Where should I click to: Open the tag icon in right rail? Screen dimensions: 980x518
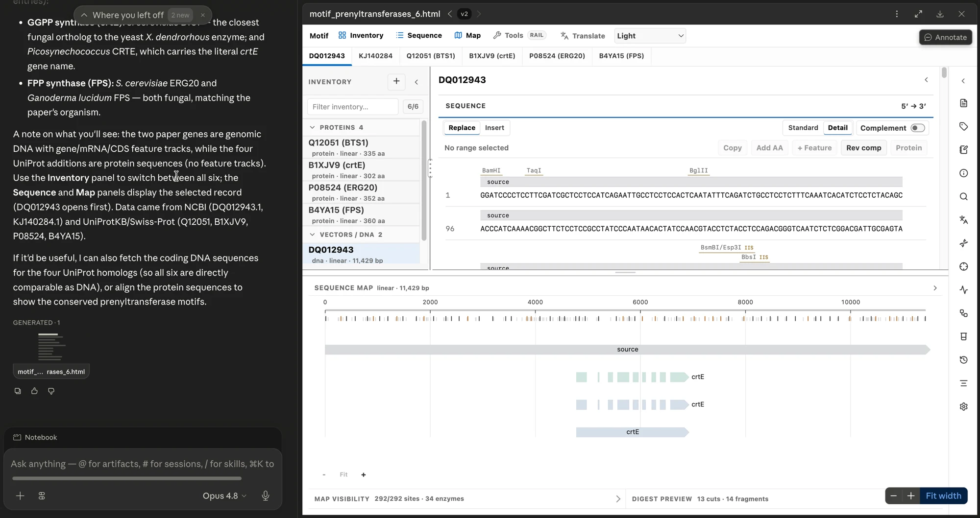(963, 126)
